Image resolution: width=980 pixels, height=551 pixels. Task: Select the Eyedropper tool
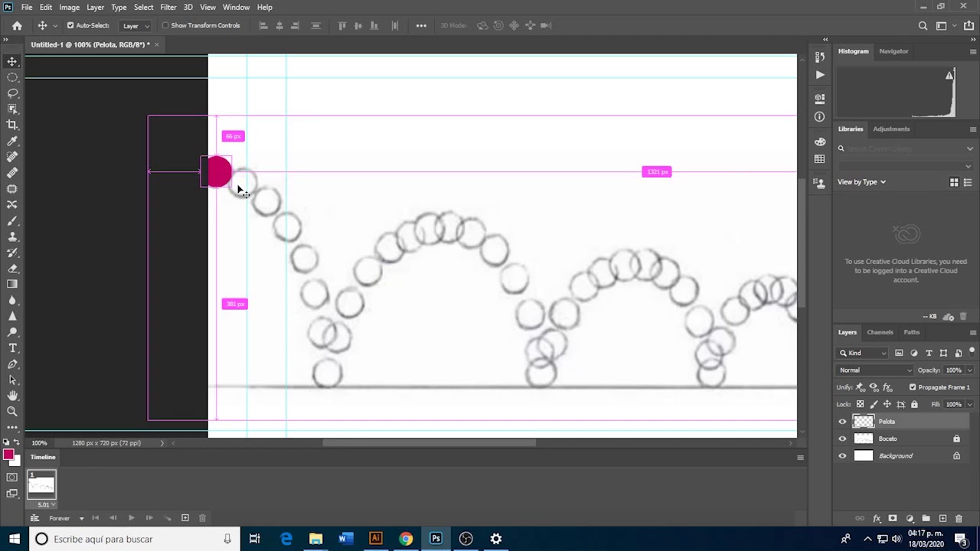click(x=12, y=141)
